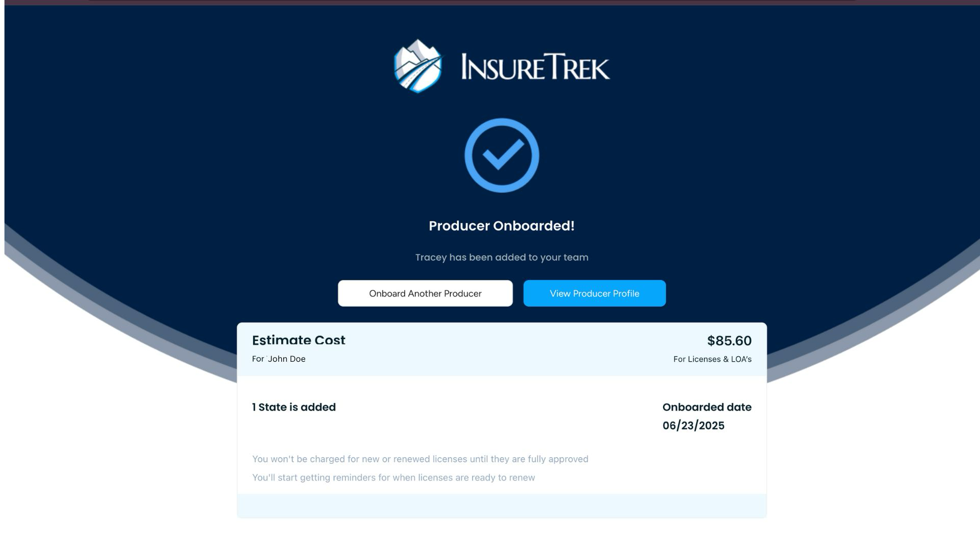Select the 1 State is added text
Image resolution: width=980 pixels, height=551 pixels.
pos(294,407)
